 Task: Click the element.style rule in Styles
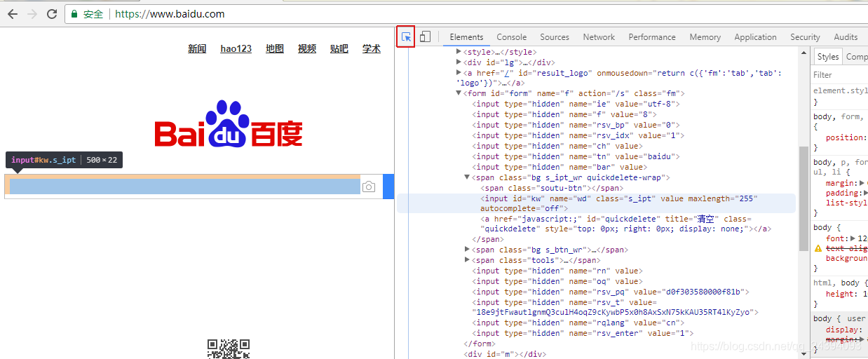pyautogui.click(x=840, y=90)
